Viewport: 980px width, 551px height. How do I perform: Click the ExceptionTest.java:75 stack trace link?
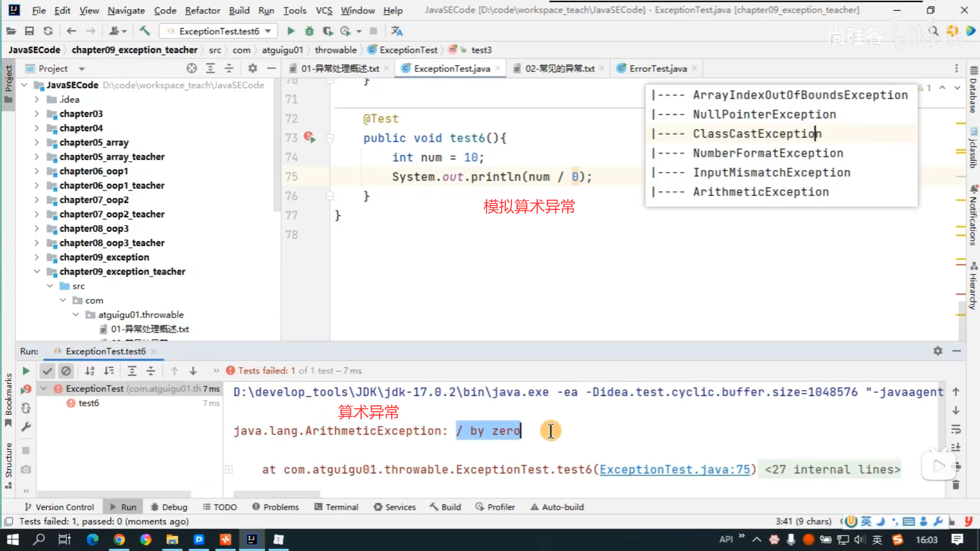click(x=675, y=469)
